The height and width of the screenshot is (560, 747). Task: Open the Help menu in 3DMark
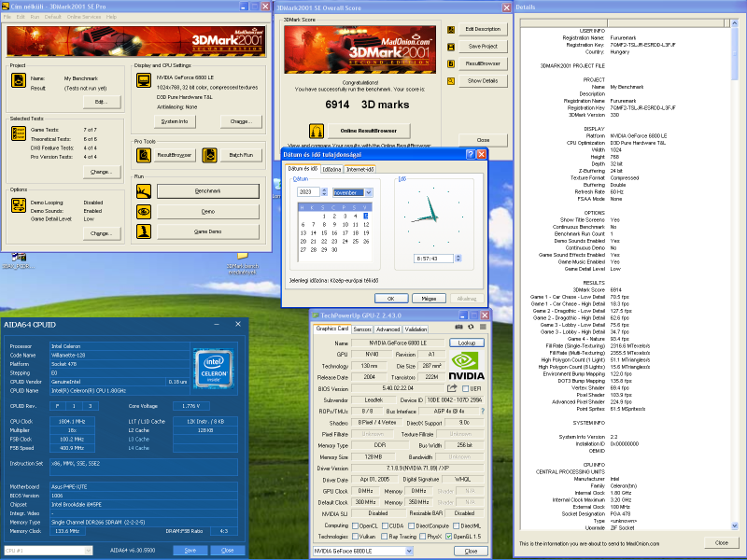click(111, 17)
